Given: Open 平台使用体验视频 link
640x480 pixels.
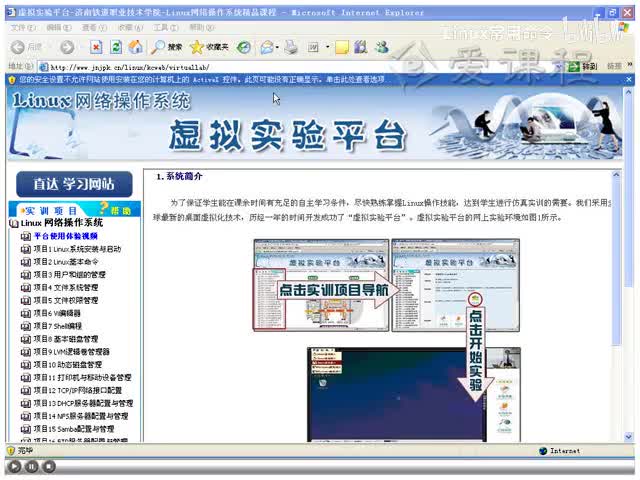Looking at the screenshot, I should 65,236.
